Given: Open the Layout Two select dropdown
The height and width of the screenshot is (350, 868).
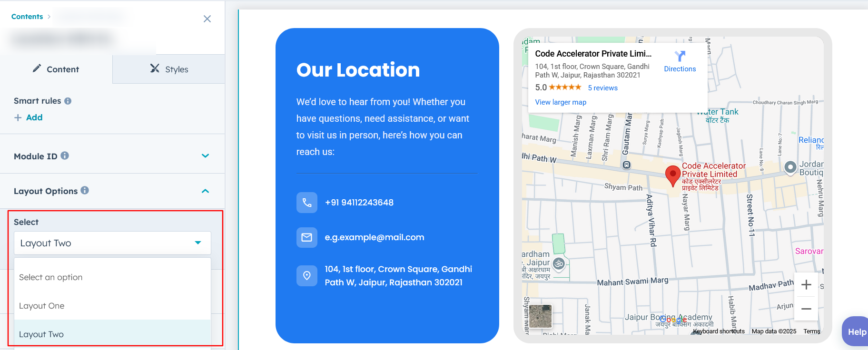Looking at the screenshot, I should tap(112, 243).
